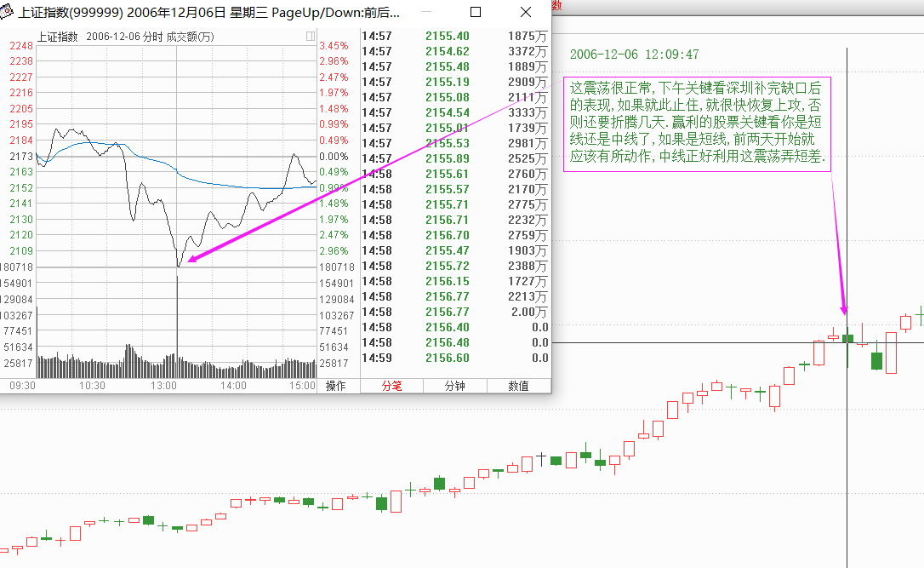The height and width of the screenshot is (568, 924).
Task: Switch to the 分钟 tab
Action: tap(455, 386)
